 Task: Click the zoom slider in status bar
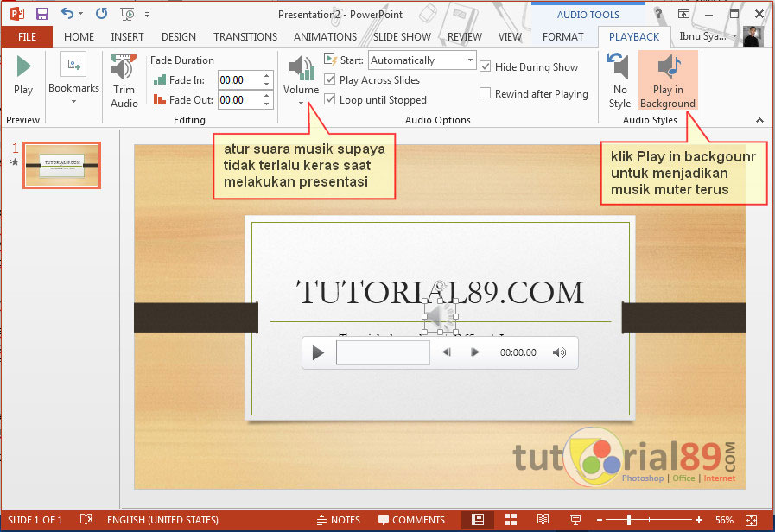[650, 520]
